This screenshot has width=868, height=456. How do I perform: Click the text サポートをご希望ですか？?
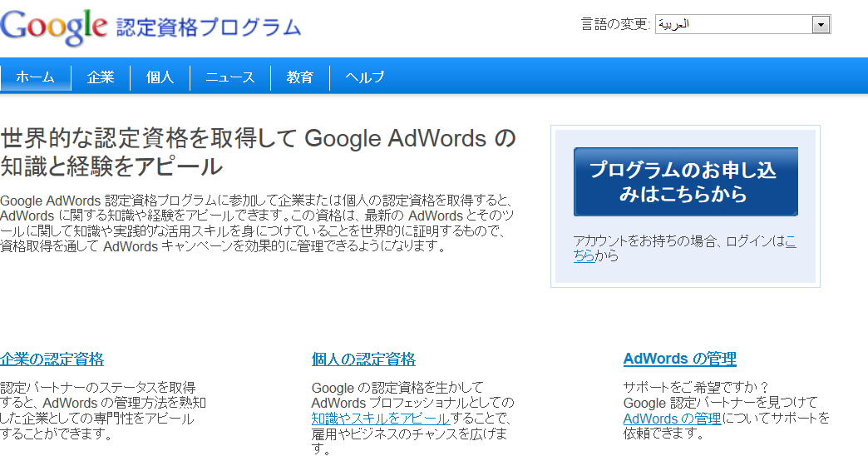tap(697, 387)
